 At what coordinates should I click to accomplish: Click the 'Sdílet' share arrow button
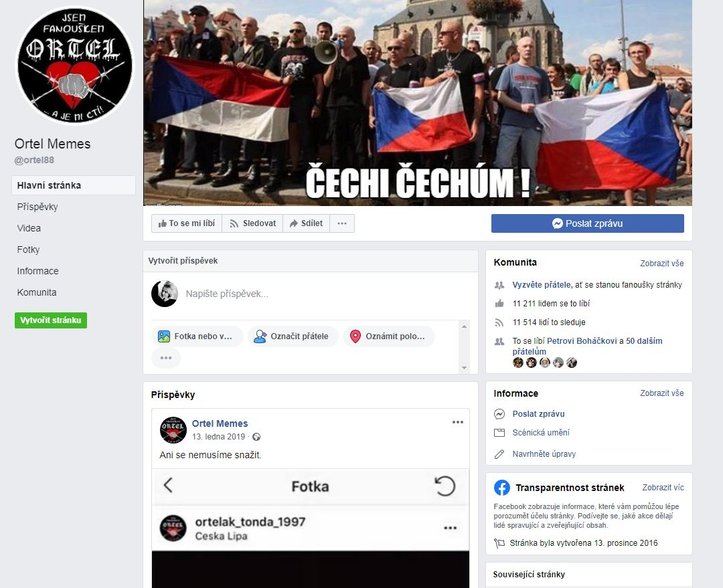[x=306, y=223]
